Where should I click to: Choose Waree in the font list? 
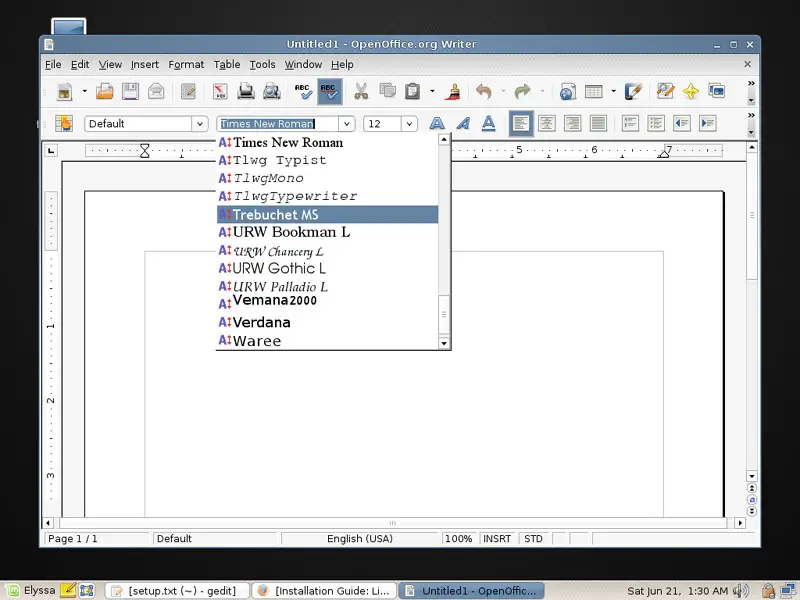tap(328, 341)
